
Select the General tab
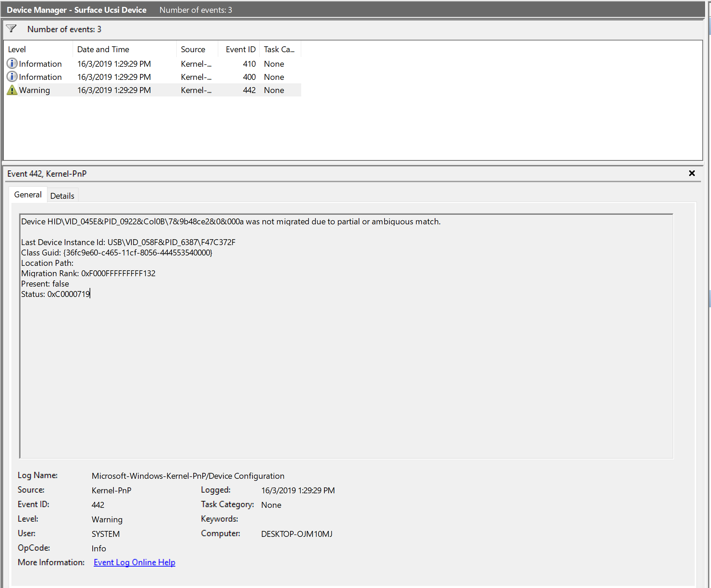point(28,195)
